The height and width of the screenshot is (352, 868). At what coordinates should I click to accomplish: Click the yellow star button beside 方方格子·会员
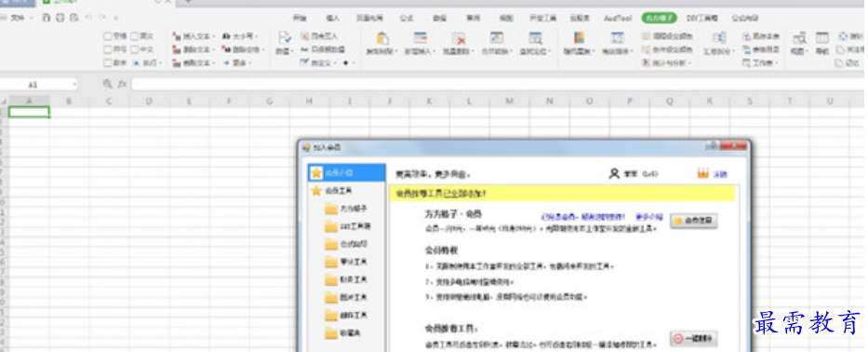[694, 221]
